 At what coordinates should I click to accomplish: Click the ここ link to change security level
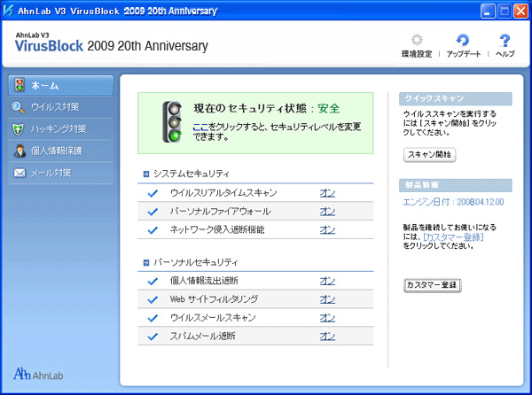[x=200, y=127]
